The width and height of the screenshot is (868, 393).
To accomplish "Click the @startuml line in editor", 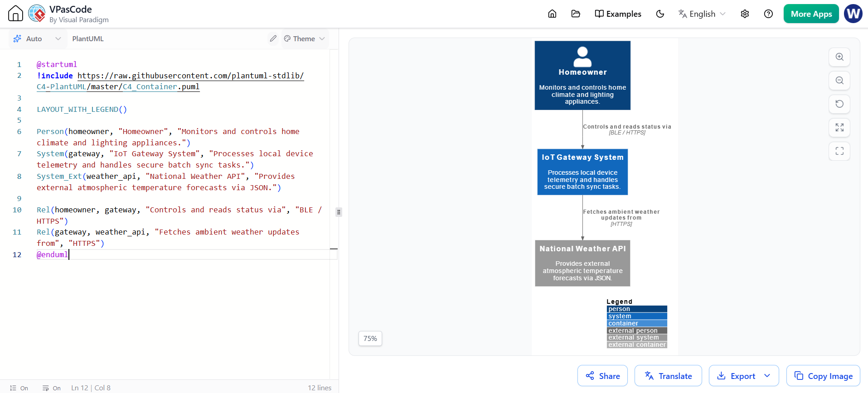I will (57, 64).
